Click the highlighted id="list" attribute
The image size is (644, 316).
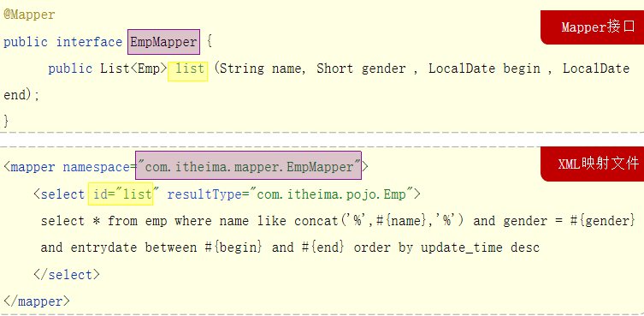tap(121, 194)
